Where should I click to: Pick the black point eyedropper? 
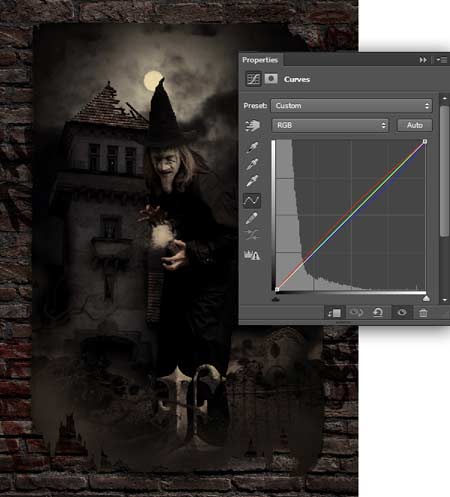coord(252,147)
